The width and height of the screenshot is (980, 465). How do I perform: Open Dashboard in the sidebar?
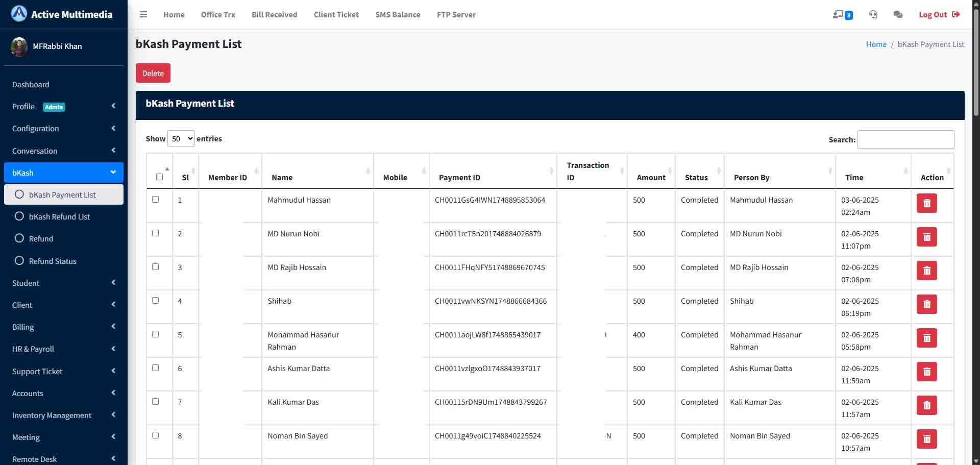pos(64,85)
